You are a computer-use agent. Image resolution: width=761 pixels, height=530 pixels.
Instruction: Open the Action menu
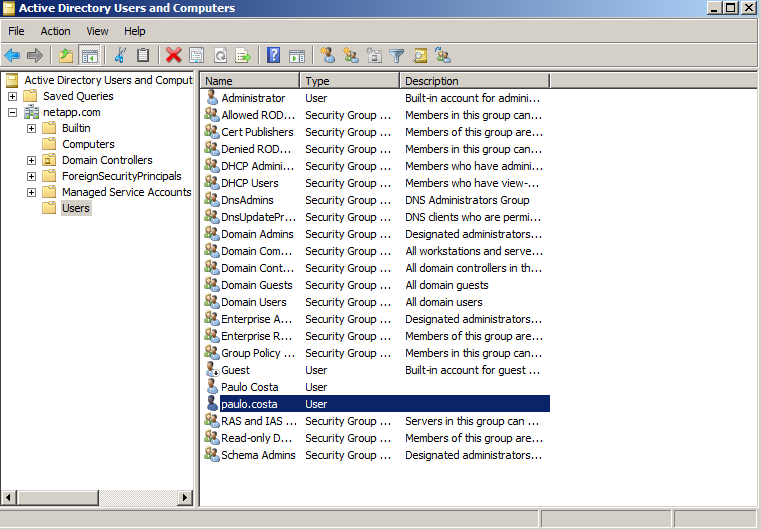pos(55,31)
